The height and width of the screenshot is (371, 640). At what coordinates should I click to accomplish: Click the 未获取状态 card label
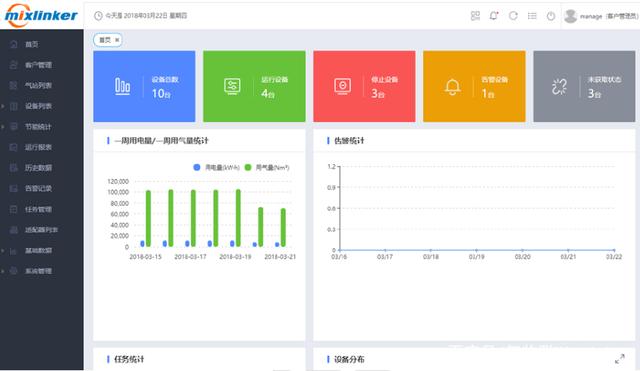tap(604, 80)
